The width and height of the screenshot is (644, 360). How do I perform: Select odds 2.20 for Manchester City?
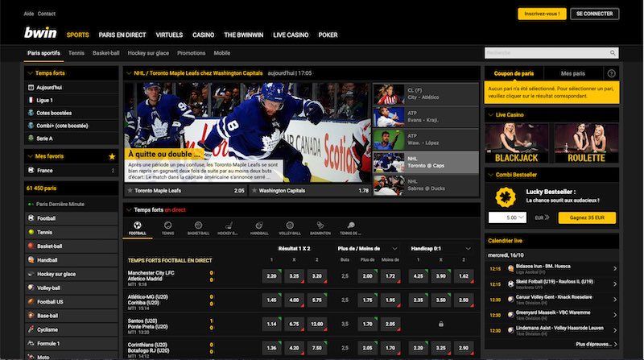click(271, 276)
